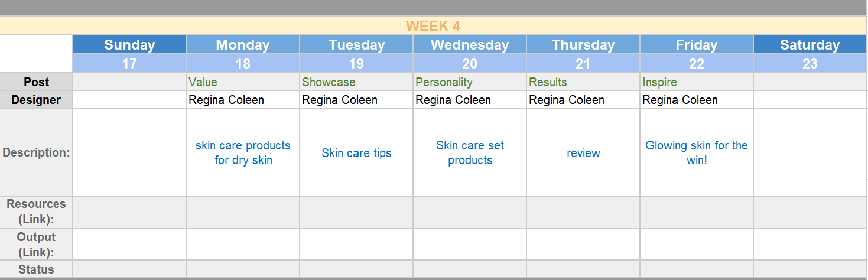Click date cell 21 under Thursday

coord(583,64)
